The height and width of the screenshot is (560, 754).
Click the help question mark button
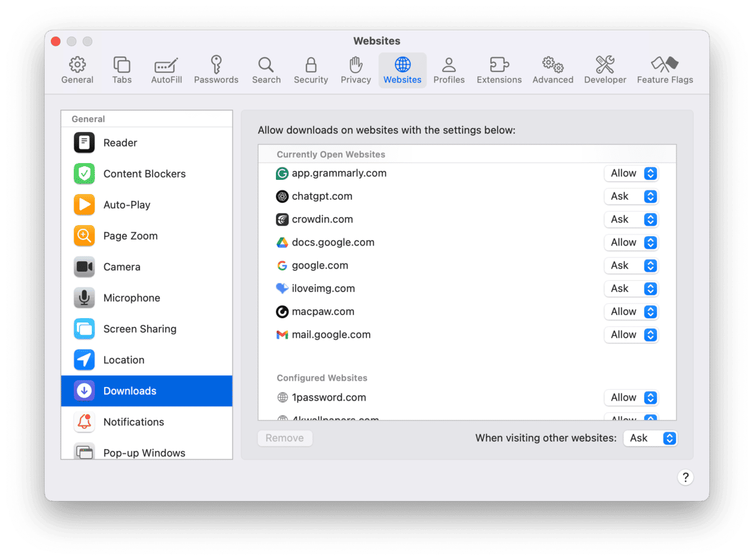685,477
